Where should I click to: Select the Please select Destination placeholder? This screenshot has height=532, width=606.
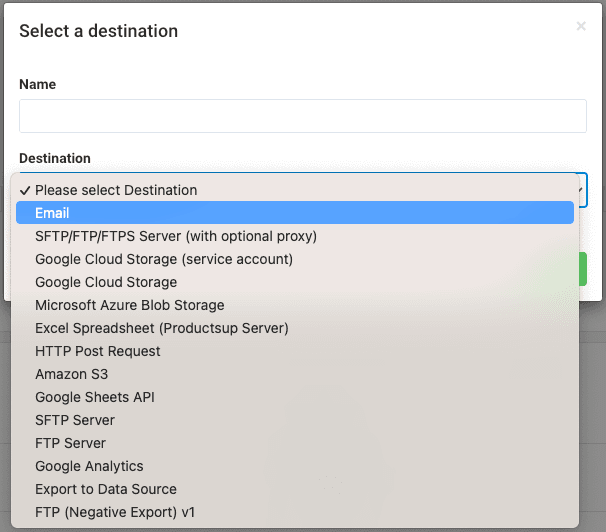pos(116,190)
